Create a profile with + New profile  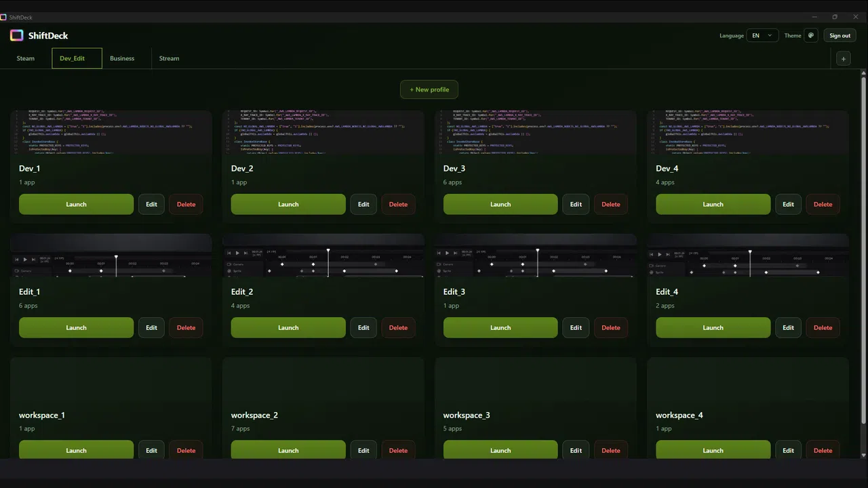[429, 89]
